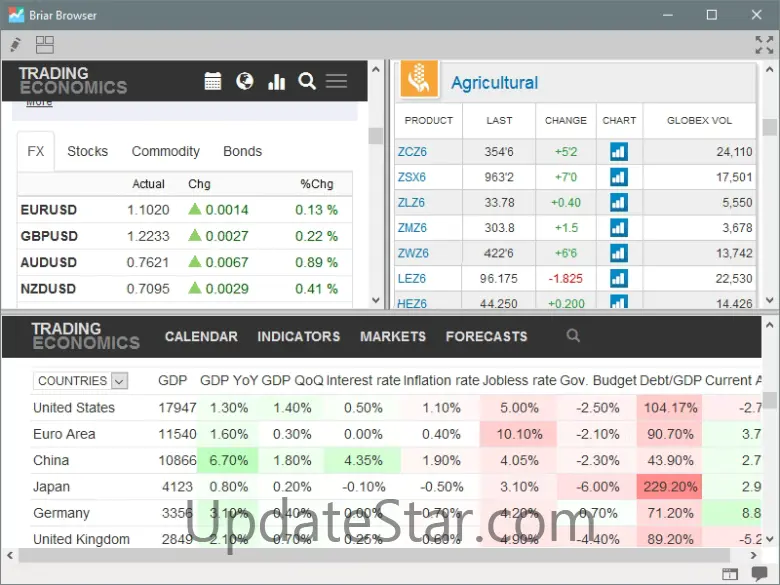Image resolution: width=780 pixels, height=585 pixels.
Task: Open the bar chart indicators icon
Action: click(276, 81)
